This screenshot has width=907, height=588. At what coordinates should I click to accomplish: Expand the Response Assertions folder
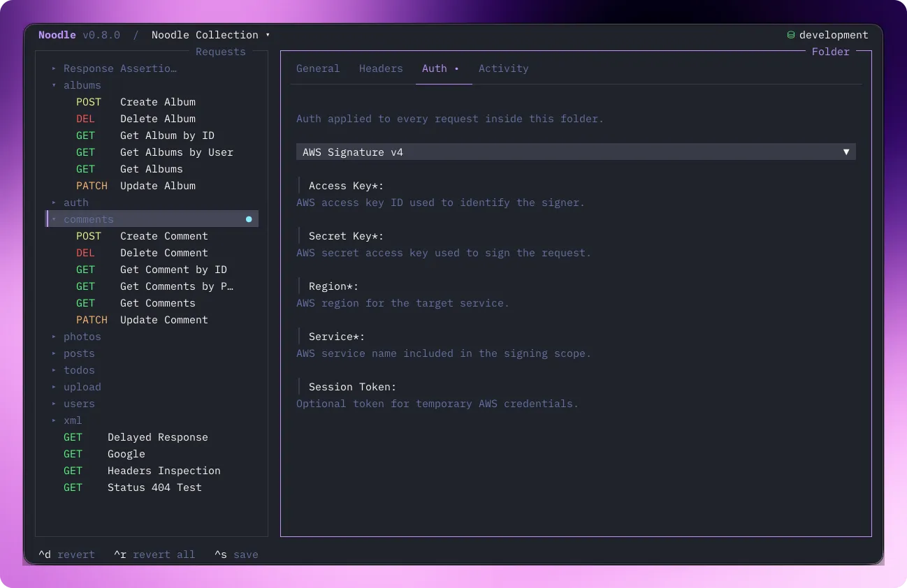(54, 68)
